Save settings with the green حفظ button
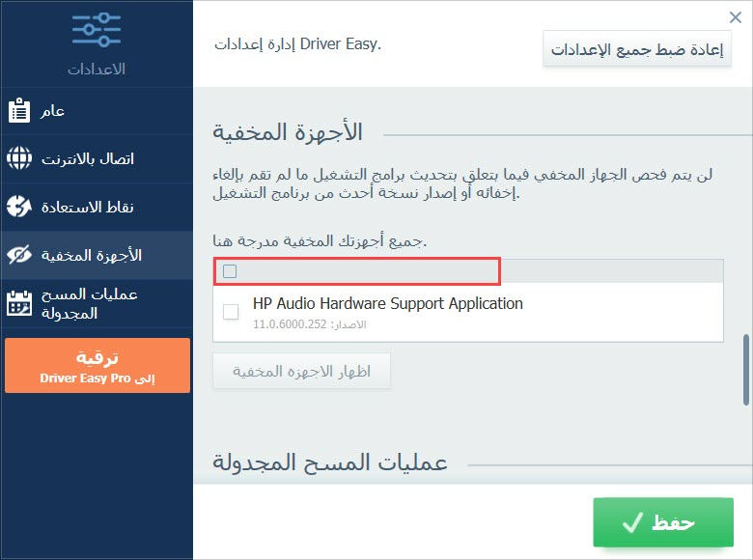Image resolution: width=753 pixels, height=560 pixels. tap(663, 523)
